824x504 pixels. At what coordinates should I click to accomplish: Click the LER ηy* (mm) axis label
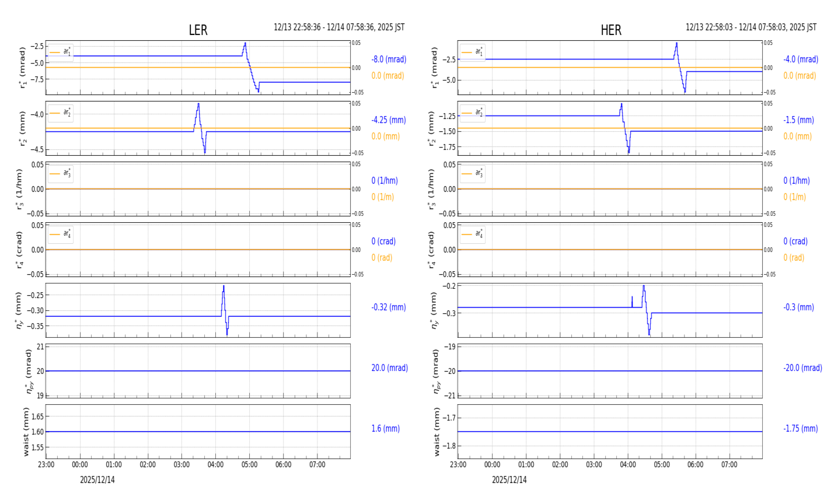click(x=19, y=310)
